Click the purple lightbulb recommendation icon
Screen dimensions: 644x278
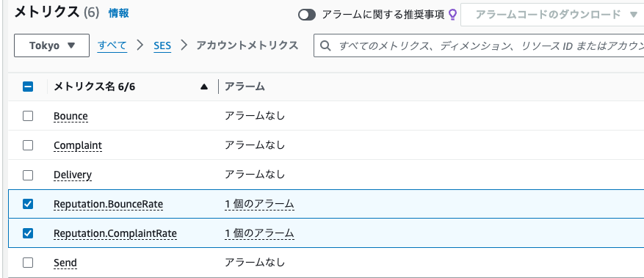(x=452, y=15)
